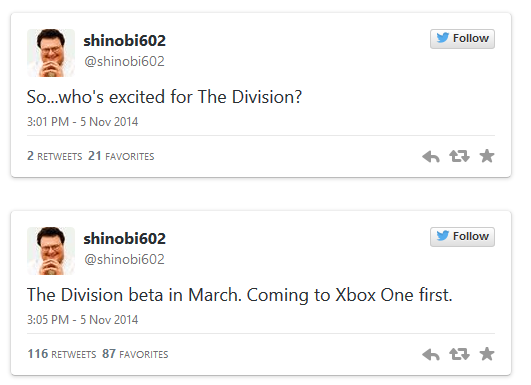View the 87 favorites count
This screenshot has height=385, width=531.
coord(135,354)
